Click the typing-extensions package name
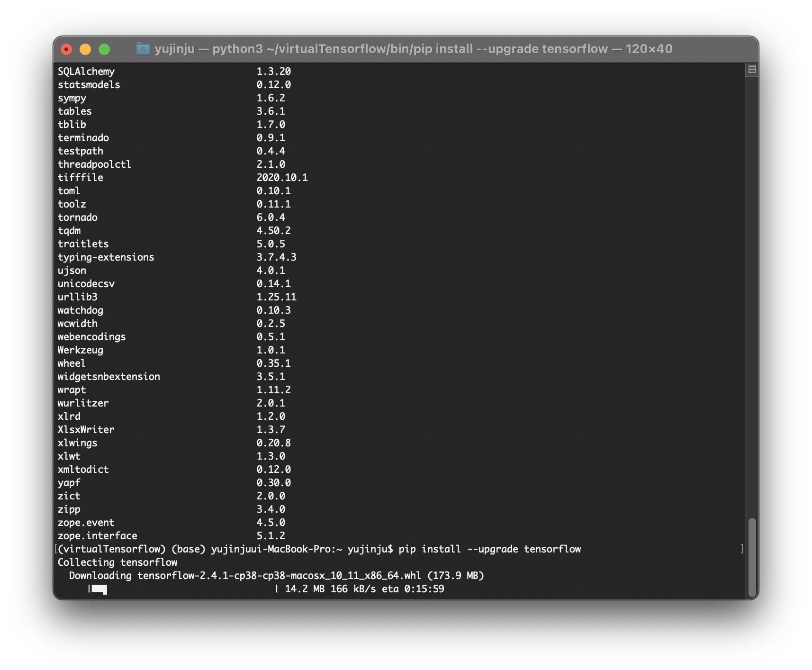Image resolution: width=812 pixels, height=670 pixels. (x=106, y=257)
